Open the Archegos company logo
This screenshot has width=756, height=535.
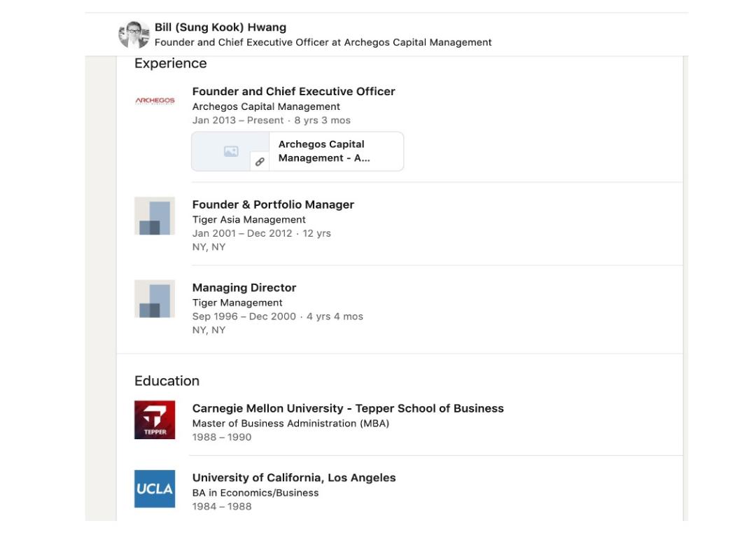pos(155,100)
